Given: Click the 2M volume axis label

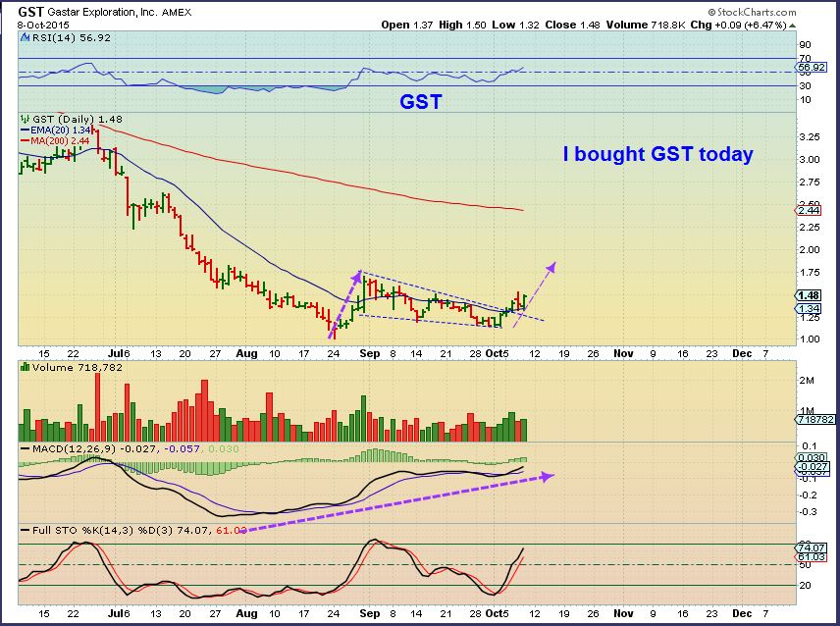Looking at the screenshot, I should tap(807, 381).
